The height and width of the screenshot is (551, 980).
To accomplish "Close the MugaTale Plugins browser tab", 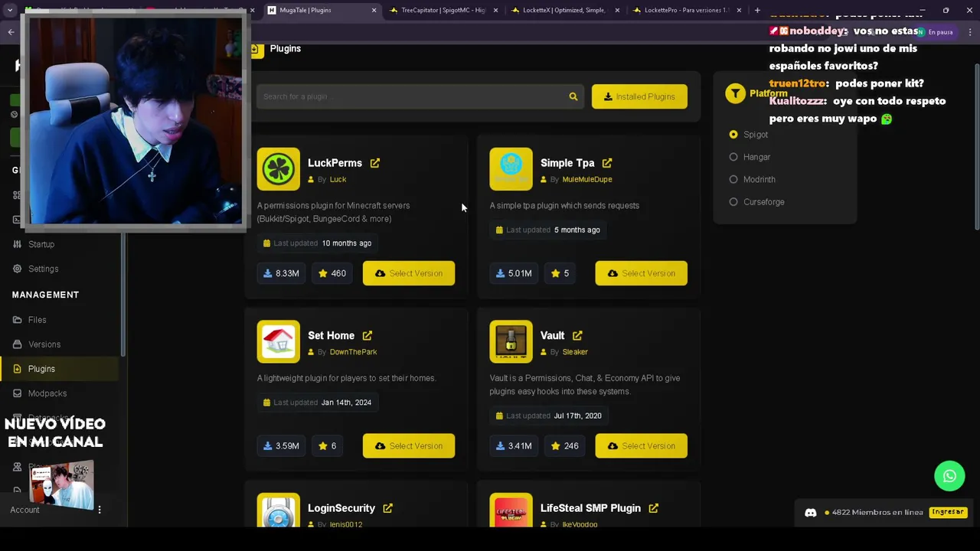I will click(x=374, y=10).
